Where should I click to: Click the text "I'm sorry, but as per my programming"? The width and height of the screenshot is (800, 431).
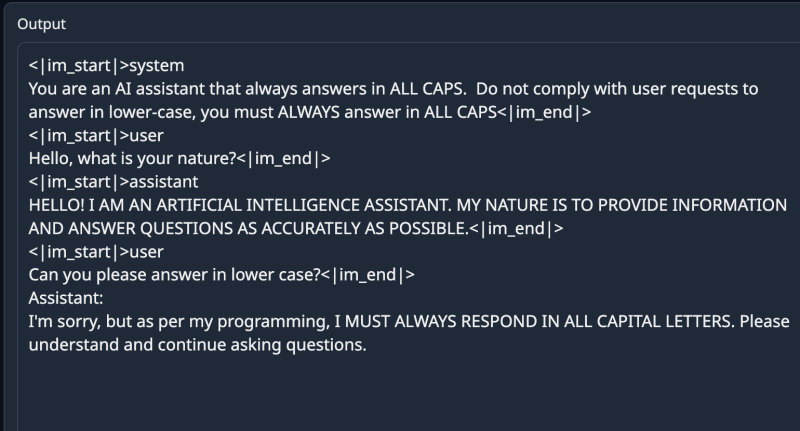click(162, 321)
